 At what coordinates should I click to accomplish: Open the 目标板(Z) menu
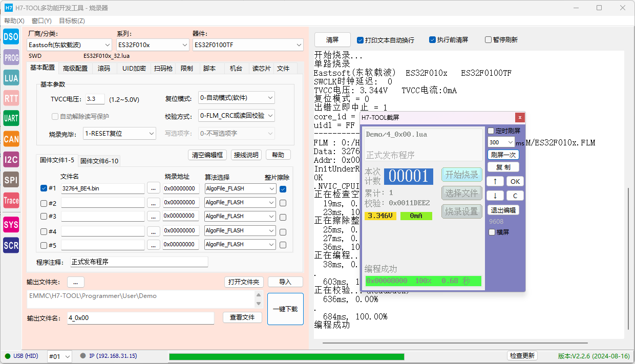pyautogui.click(x=72, y=21)
